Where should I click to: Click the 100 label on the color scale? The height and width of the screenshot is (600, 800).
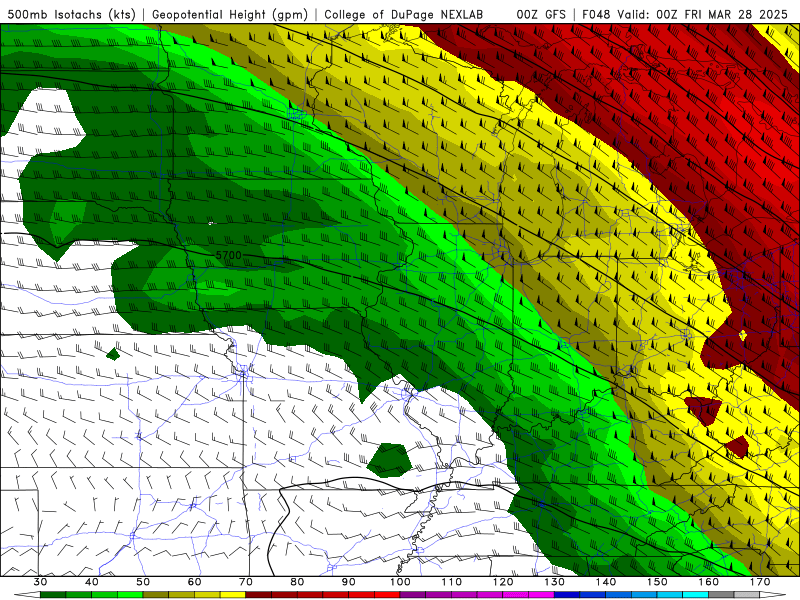pyautogui.click(x=400, y=582)
